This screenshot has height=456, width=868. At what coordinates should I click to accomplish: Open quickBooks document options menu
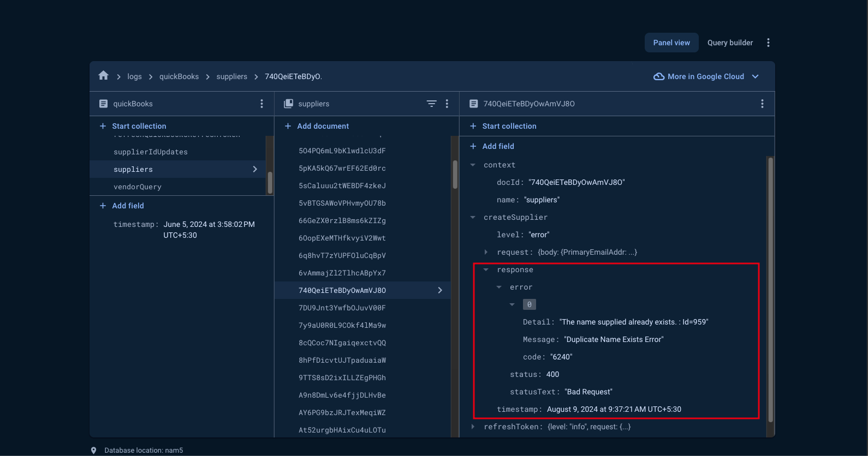(261, 104)
